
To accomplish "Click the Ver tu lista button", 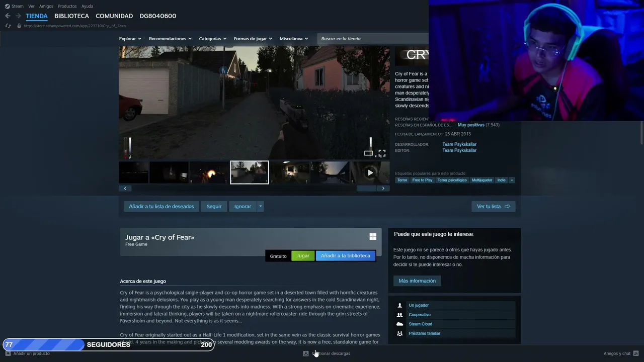I will pos(494,207).
